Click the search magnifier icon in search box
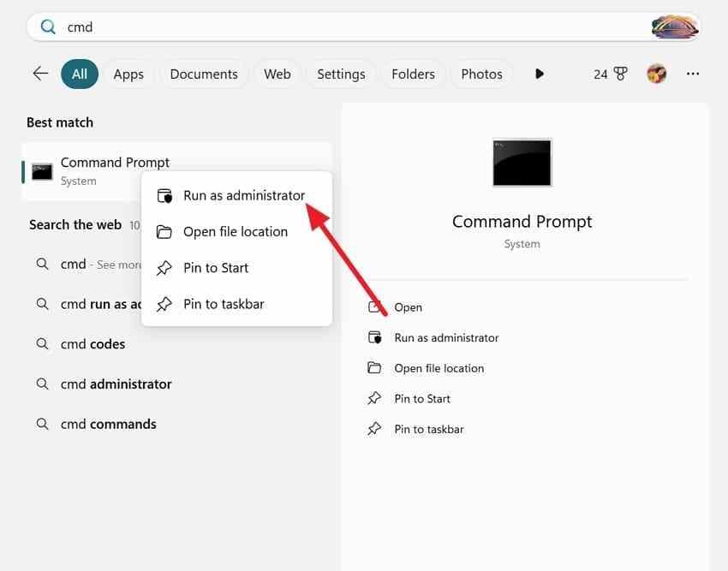 point(48,27)
